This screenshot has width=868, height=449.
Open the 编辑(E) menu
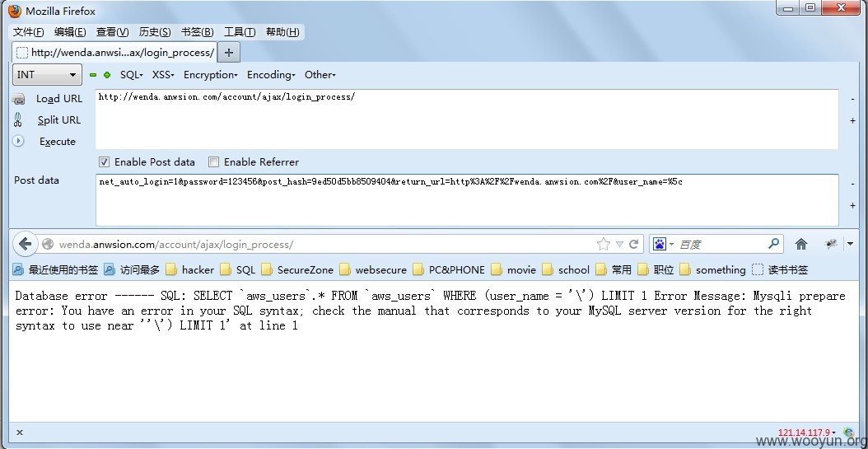pos(70,32)
